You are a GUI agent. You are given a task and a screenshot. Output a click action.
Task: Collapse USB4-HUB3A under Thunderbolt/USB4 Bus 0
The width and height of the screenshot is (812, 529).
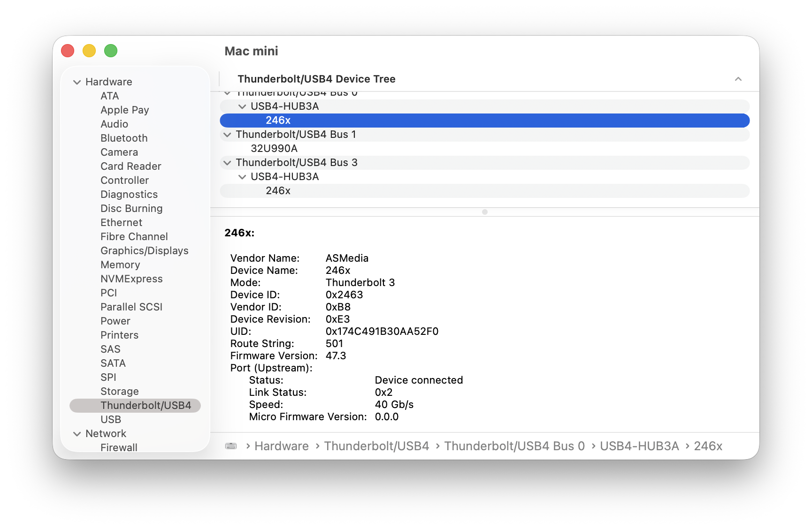(243, 106)
